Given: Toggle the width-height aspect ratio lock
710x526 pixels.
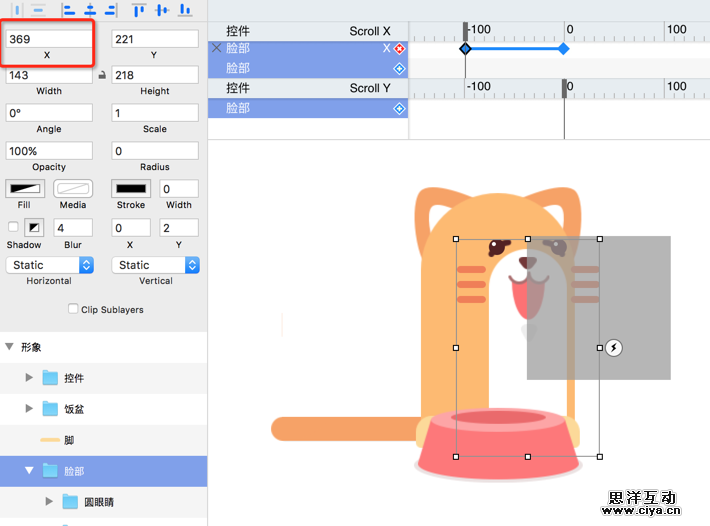Looking at the screenshot, I should coord(102,75).
